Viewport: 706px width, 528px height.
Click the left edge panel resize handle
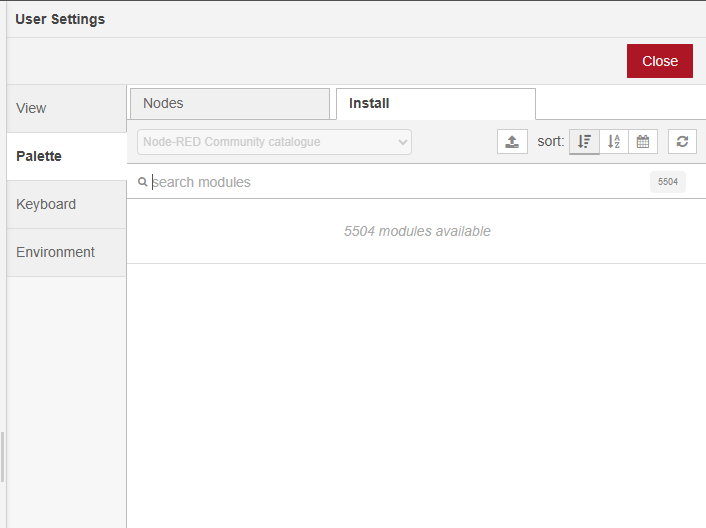[3, 457]
